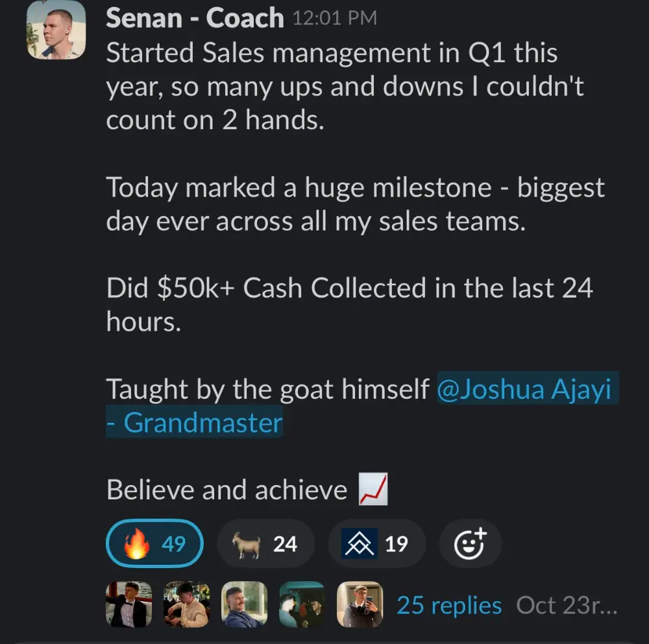The width and height of the screenshot is (649, 644).
Task: Toggle the goat emoji reaction
Action: (265, 544)
